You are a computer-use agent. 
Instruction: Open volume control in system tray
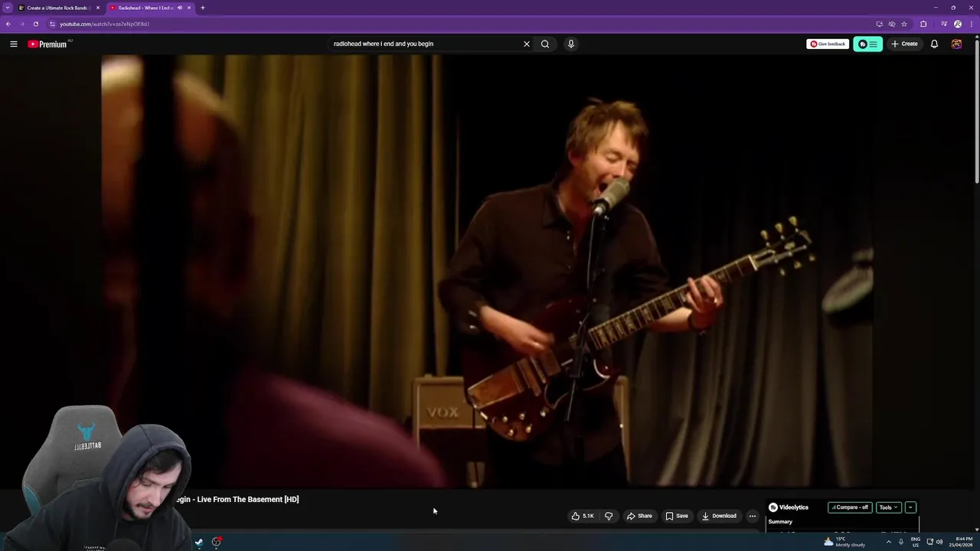(x=939, y=542)
